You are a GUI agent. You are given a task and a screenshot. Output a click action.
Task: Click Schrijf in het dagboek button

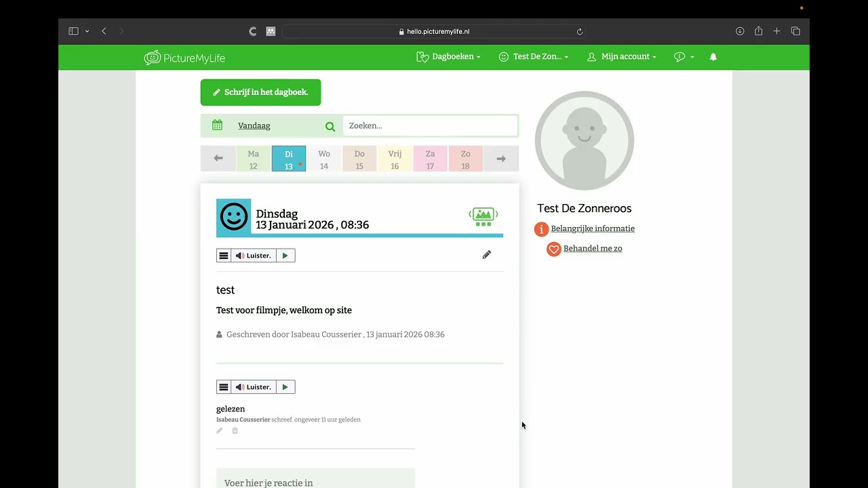260,92
